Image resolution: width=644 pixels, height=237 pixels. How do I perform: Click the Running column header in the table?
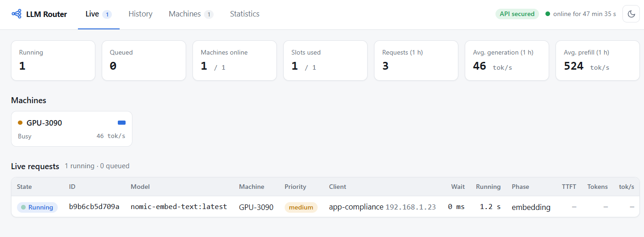tap(489, 187)
